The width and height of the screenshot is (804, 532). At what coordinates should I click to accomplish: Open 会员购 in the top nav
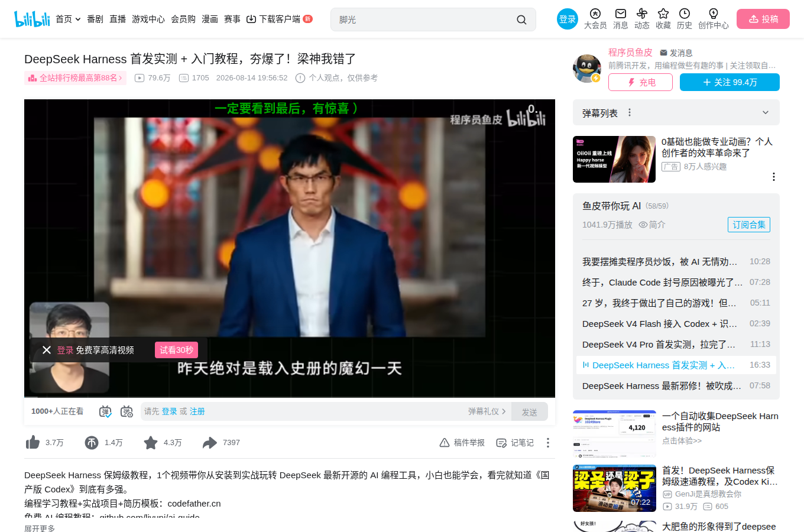pyautogui.click(x=183, y=19)
